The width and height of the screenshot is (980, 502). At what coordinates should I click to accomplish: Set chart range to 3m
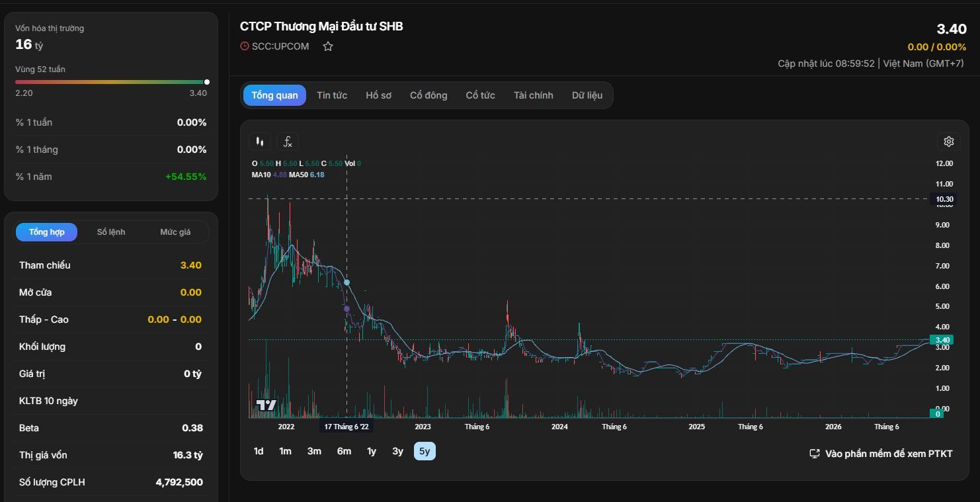314,451
